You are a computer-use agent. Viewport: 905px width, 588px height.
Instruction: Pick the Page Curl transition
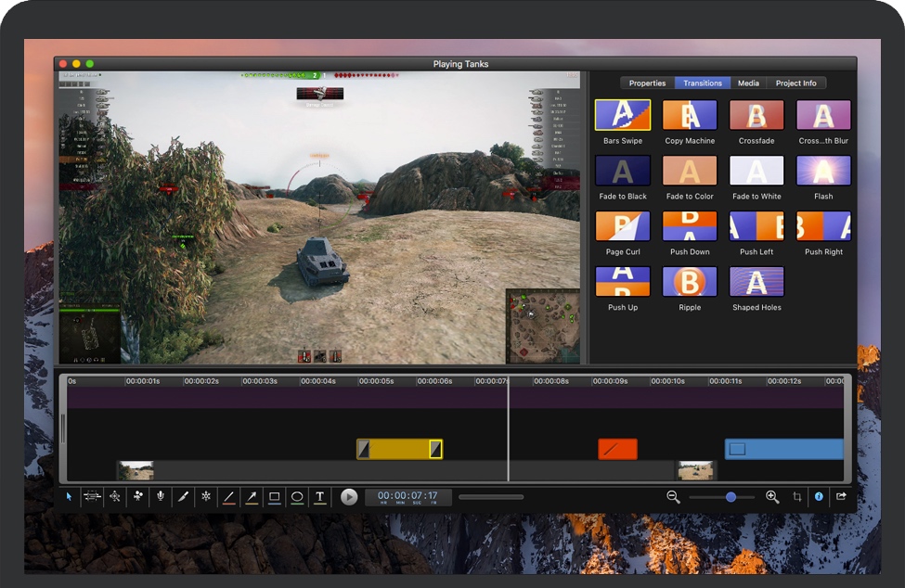click(622, 226)
